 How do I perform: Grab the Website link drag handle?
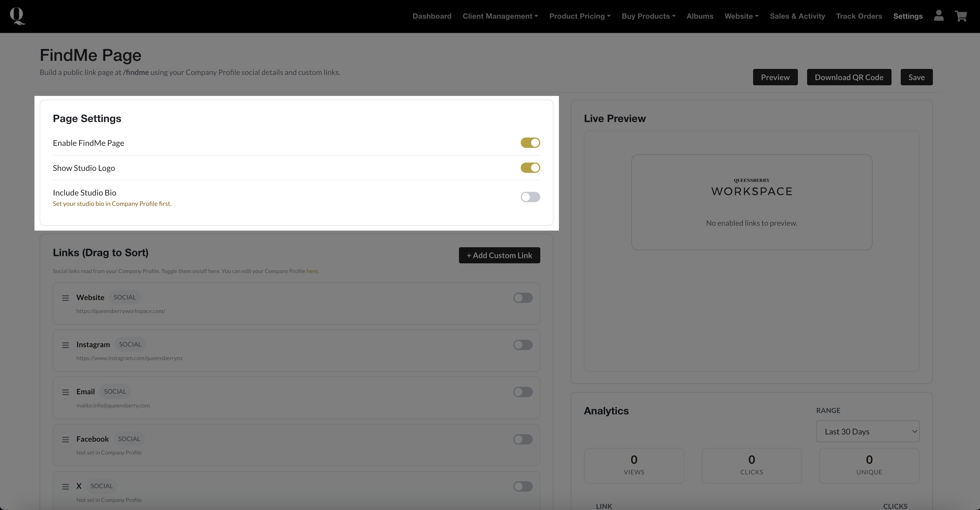click(x=65, y=298)
